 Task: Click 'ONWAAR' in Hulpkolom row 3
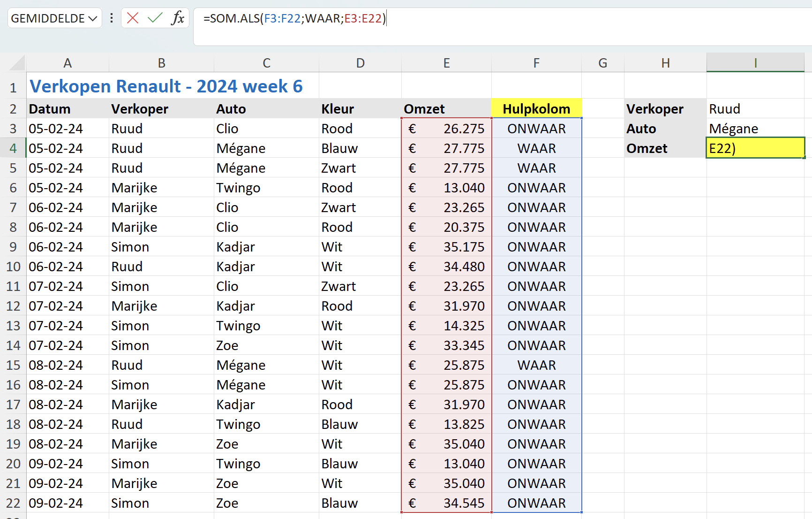[536, 129]
